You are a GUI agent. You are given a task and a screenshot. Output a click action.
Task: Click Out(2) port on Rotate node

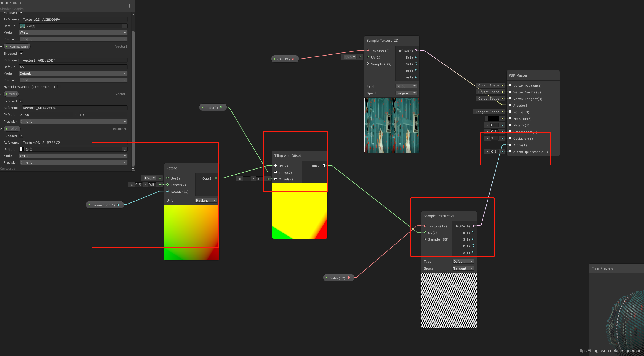tap(216, 178)
